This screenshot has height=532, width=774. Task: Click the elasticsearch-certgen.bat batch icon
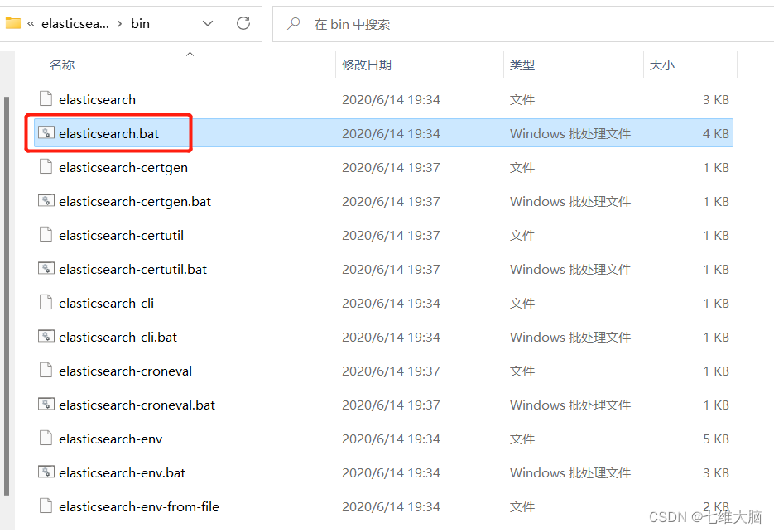pyautogui.click(x=46, y=200)
